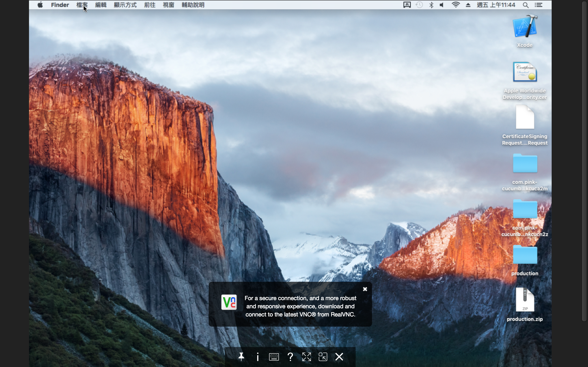Open Notification Center list icon

click(538, 5)
